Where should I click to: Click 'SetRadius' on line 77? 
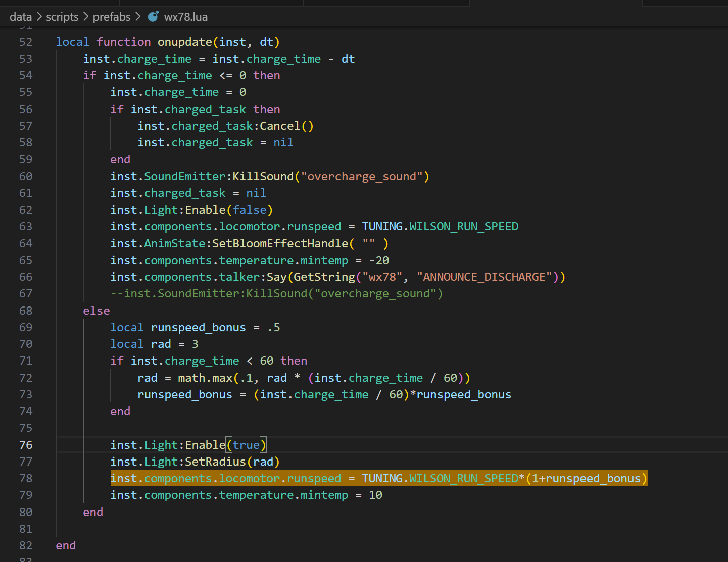tap(215, 462)
